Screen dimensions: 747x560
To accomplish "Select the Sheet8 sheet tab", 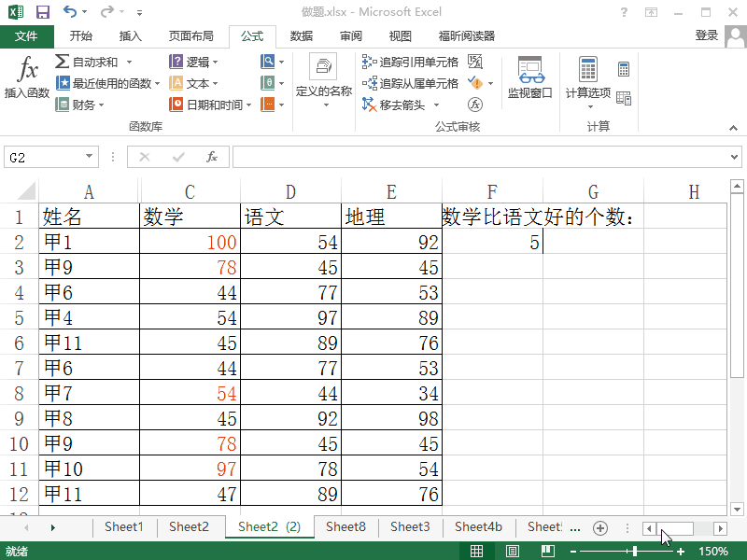I will (x=345, y=527).
